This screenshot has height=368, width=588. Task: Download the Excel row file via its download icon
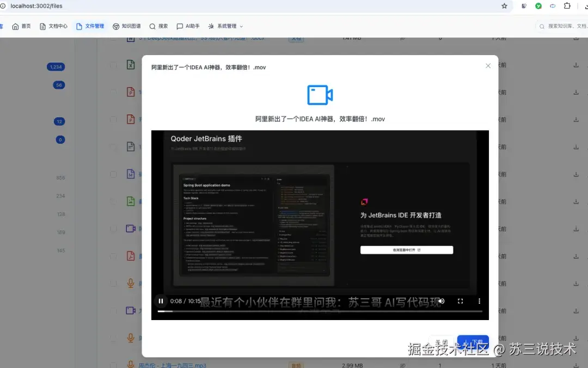(576, 65)
